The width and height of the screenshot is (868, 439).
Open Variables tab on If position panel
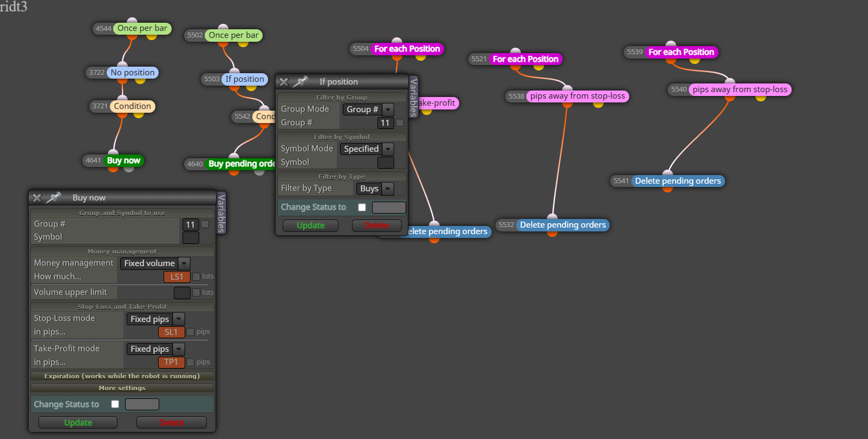point(413,97)
